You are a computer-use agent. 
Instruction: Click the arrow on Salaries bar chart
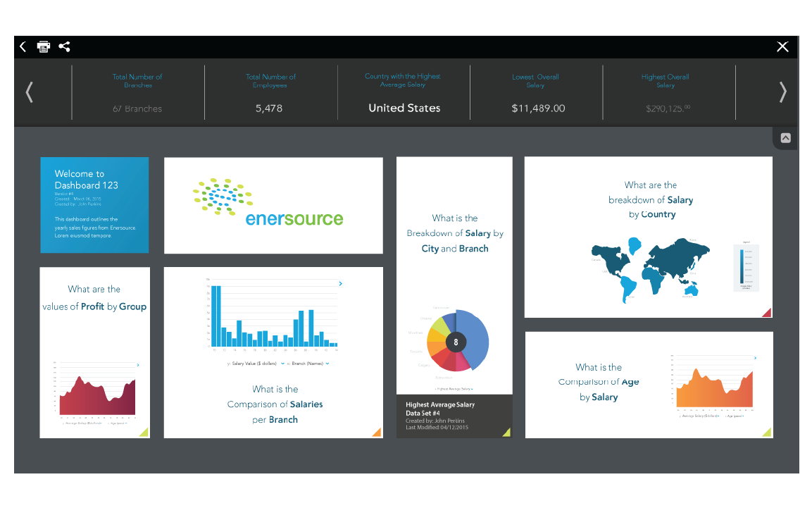tap(341, 283)
